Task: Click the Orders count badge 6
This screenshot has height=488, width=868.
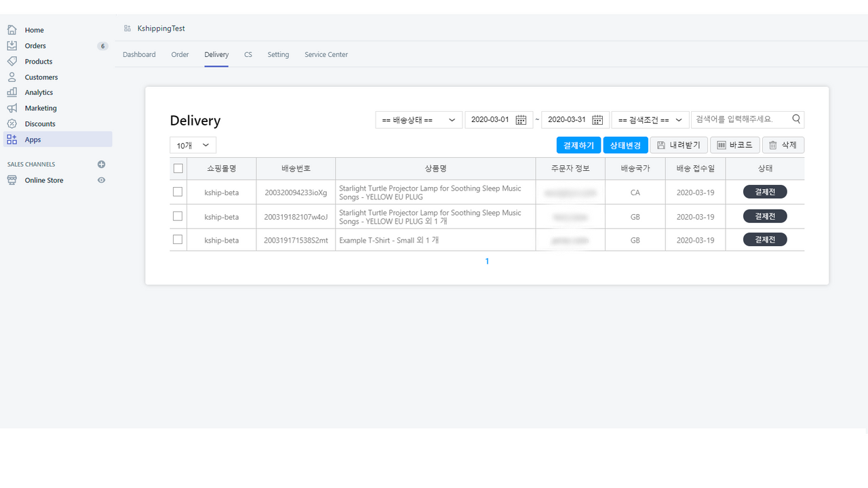Action: 102,46
